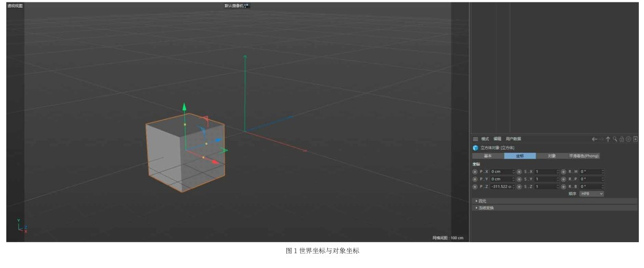This screenshot has width=644, height=268.
Task: Expand the 四元 section
Action: (482, 201)
